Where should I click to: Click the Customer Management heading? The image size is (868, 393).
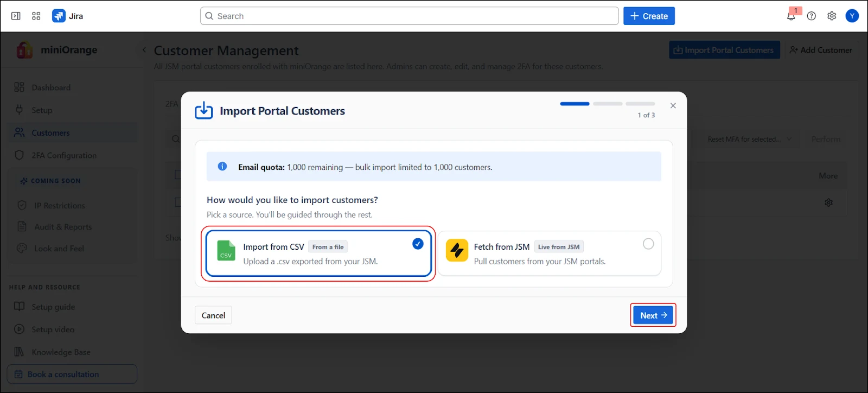226,50
